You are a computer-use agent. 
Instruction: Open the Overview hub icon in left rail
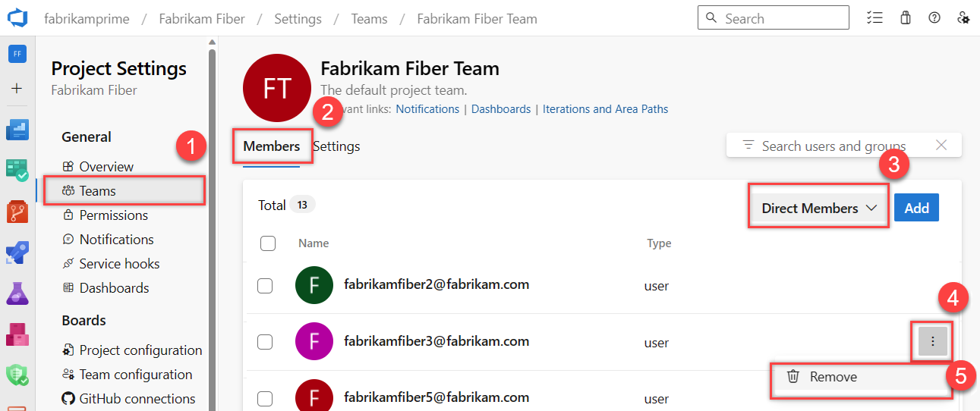(17, 130)
